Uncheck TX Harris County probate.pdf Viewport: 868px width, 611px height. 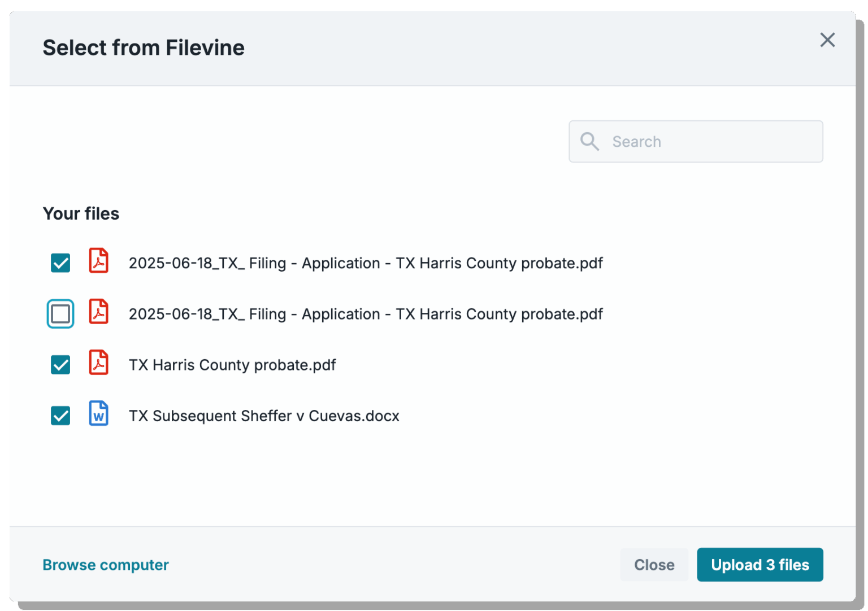tap(60, 364)
